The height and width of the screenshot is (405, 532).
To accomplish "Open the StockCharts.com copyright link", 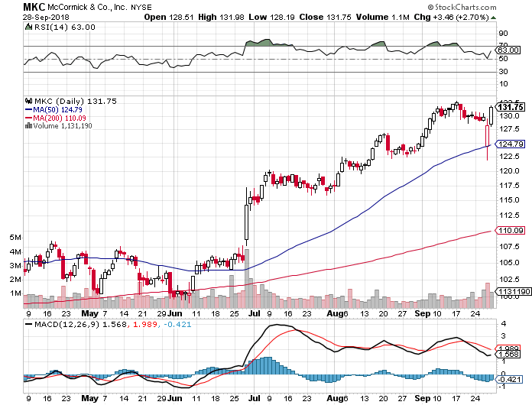I will (x=462, y=7).
